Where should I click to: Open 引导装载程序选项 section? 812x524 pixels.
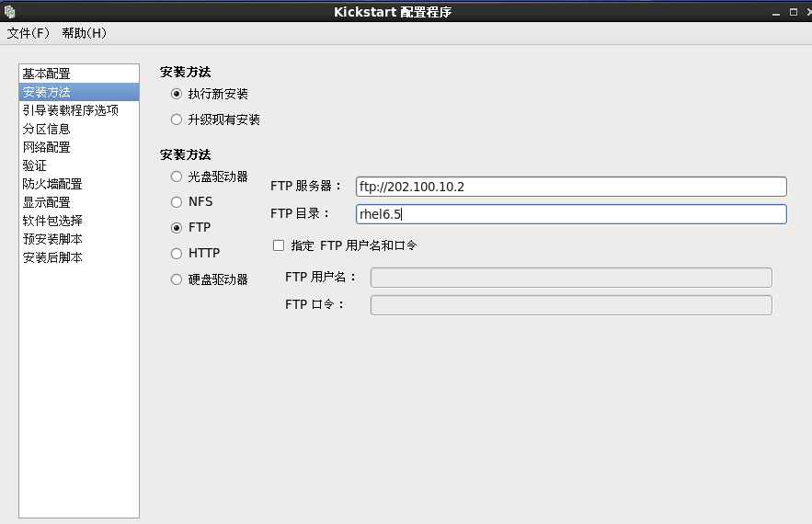coord(79,110)
